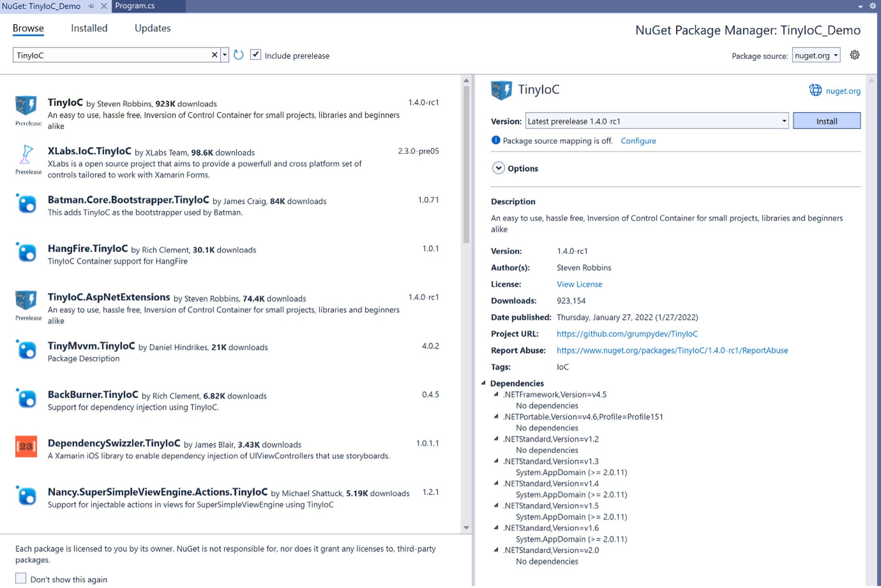Select DependencySwizzler.TinyIoC package title
Viewport: 881px width, 588px height.
pyautogui.click(x=114, y=443)
